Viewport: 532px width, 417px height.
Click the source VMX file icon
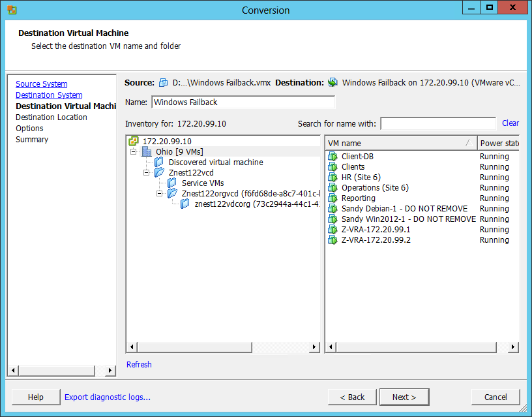click(x=163, y=82)
